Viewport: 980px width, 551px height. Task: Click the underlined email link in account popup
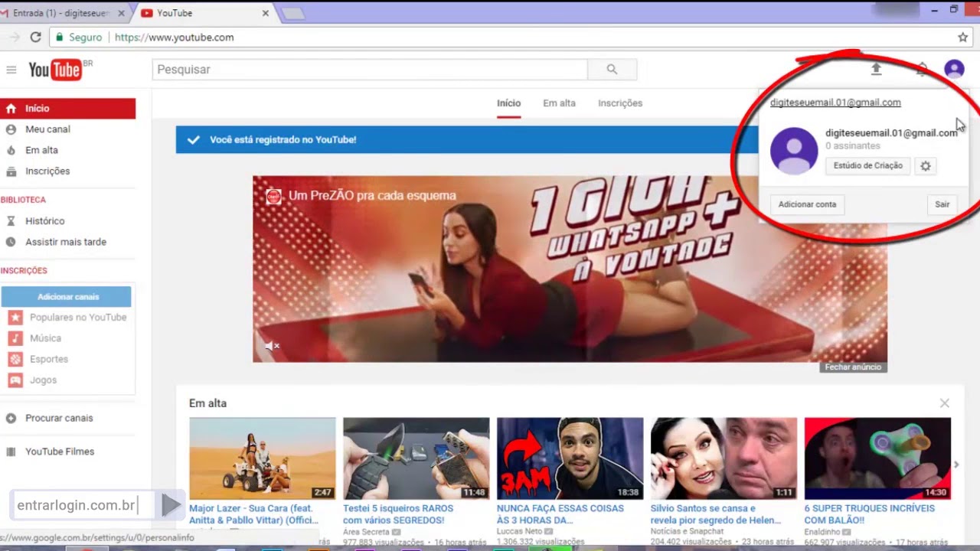point(835,103)
